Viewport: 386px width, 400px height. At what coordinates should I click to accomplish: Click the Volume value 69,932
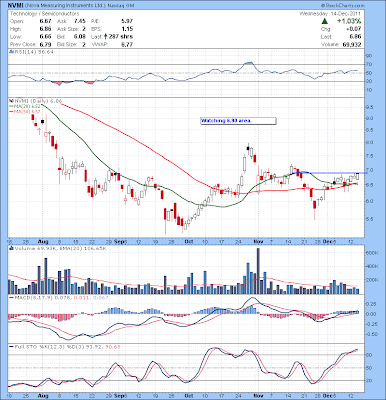pos(351,44)
